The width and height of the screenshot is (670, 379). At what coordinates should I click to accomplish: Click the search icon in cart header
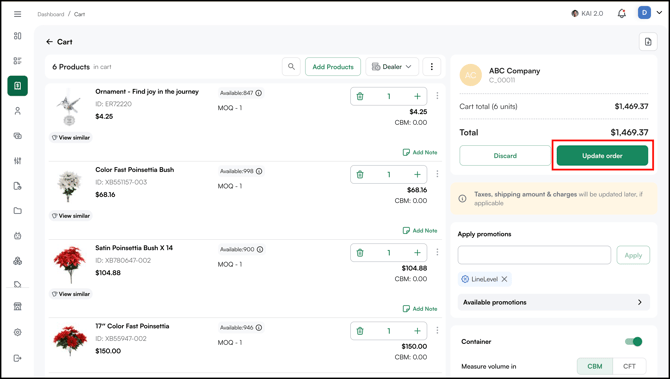(291, 67)
